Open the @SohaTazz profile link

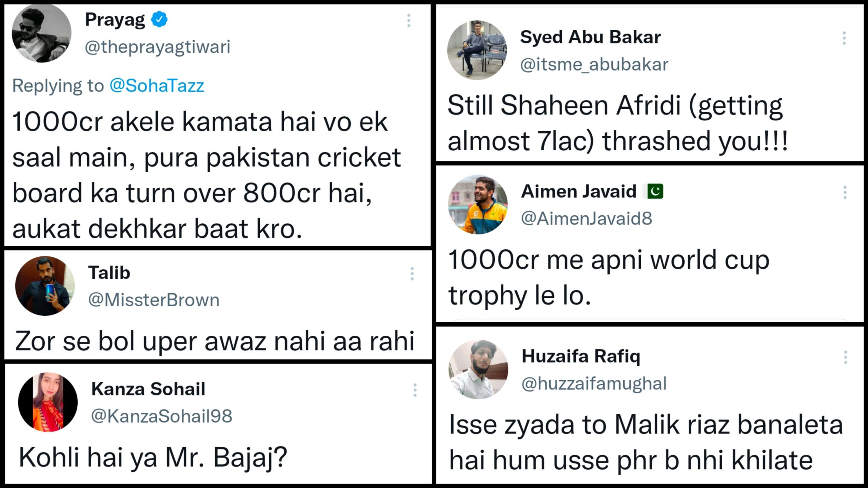coord(157,85)
